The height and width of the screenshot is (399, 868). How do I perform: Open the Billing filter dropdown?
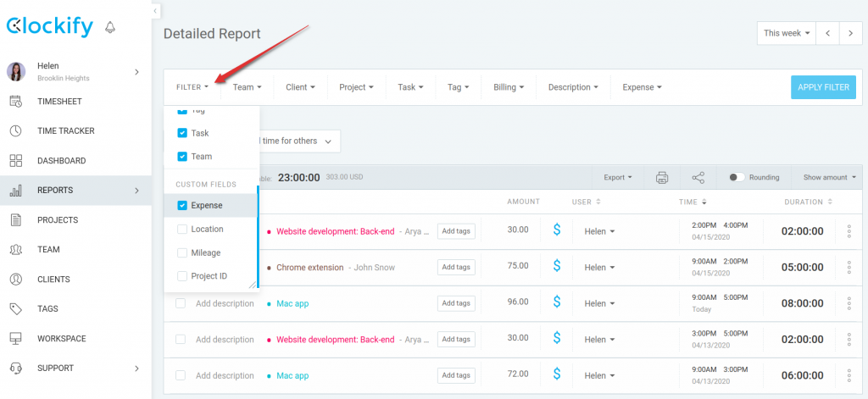point(509,87)
